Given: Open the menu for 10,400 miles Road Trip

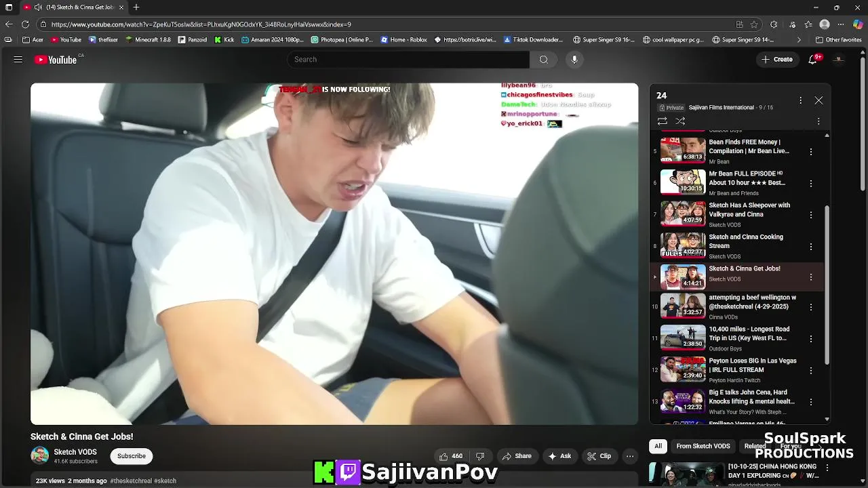Looking at the screenshot, I should coord(810,339).
